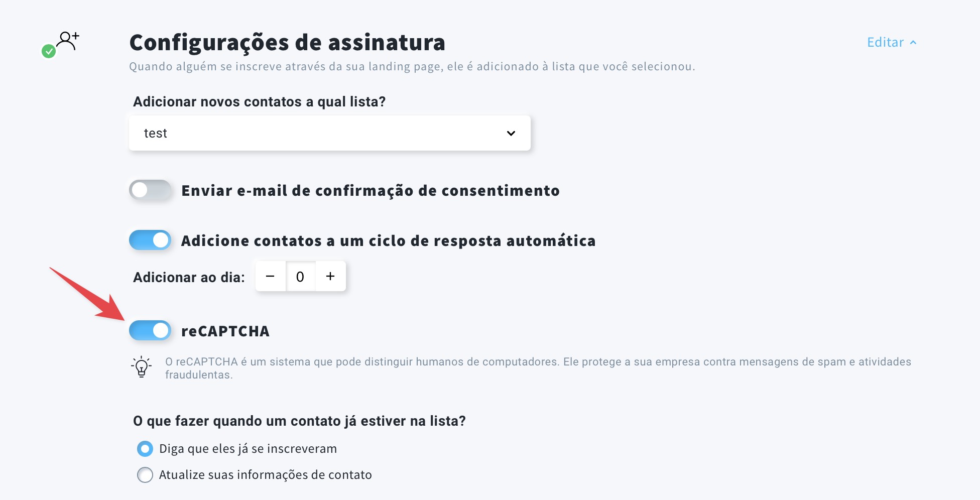The image size is (980, 500).
Task: Collapse section with the Editar chevron arrow
Action: click(x=913, y=43)
